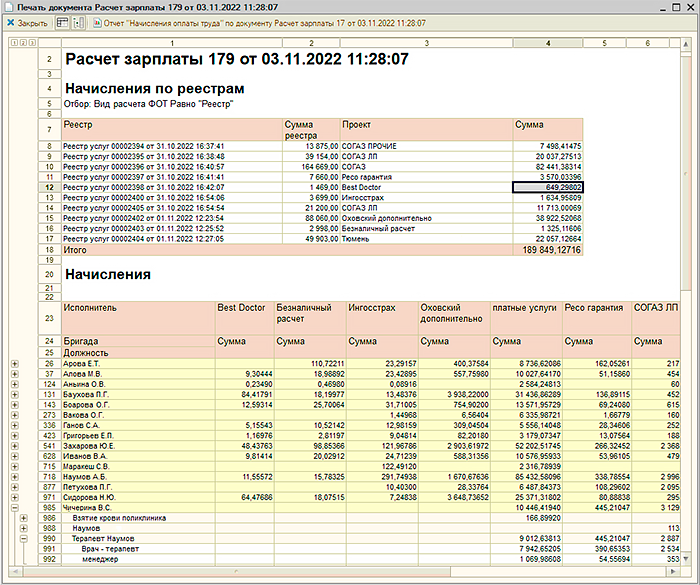Expand the Арова Е.Т. row group
The width and height of the screenshot is (700, 585).
click(x=13, y=363)
